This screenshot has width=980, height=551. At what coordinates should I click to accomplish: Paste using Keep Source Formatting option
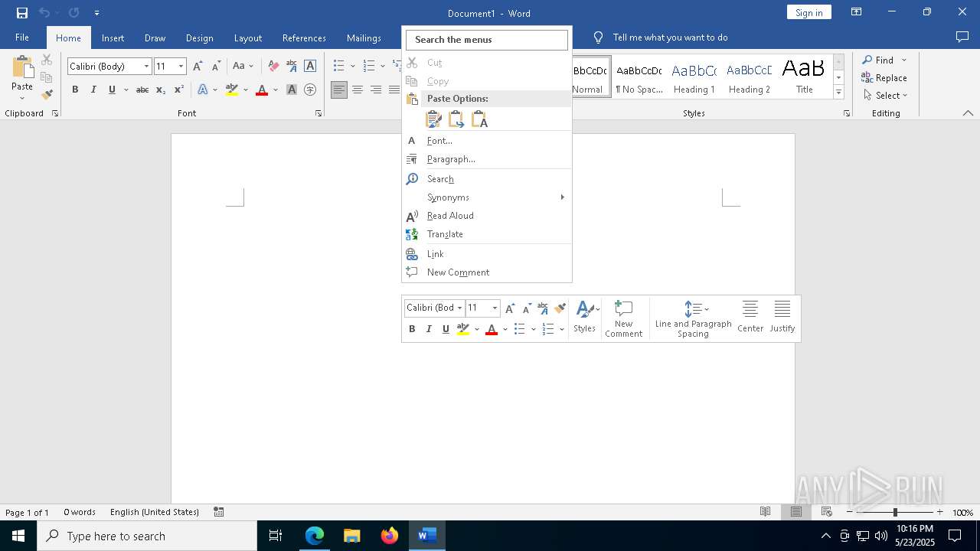433,119
